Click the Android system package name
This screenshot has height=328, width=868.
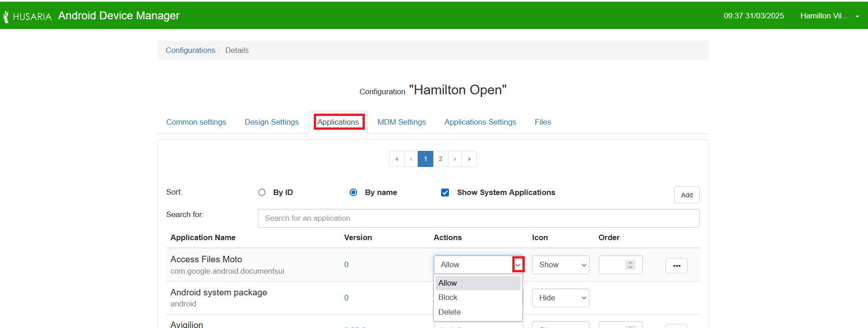219,293
